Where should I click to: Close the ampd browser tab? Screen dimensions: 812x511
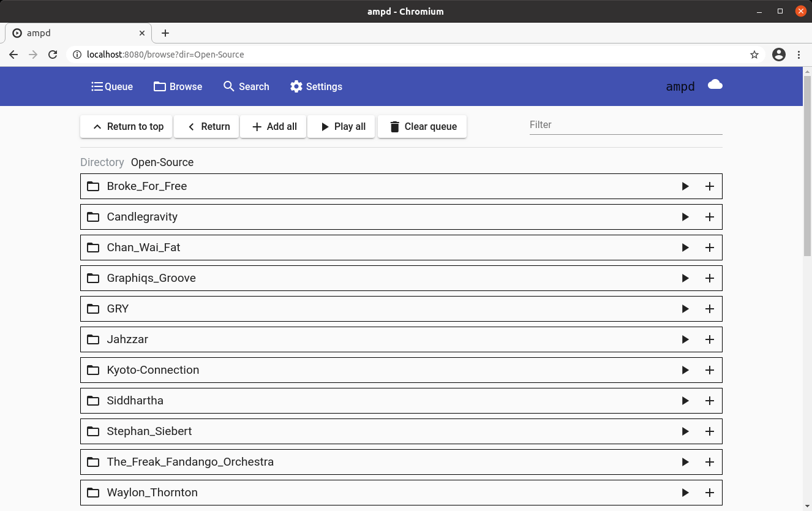coord(143,33)
